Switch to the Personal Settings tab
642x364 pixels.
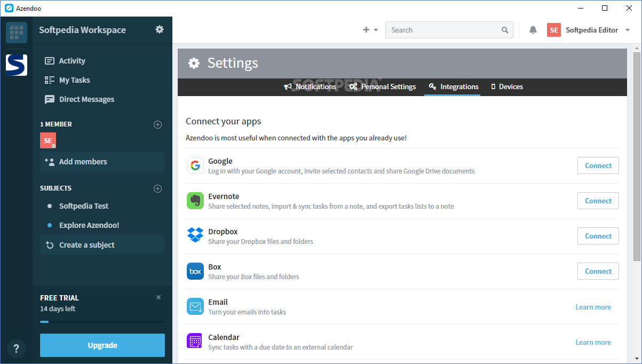[x=383, y=86]
